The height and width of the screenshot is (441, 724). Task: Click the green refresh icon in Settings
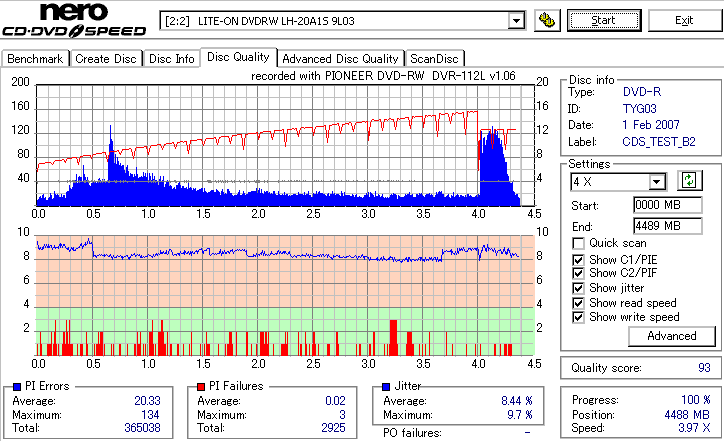pyautogui.click(x=689, y=181)
